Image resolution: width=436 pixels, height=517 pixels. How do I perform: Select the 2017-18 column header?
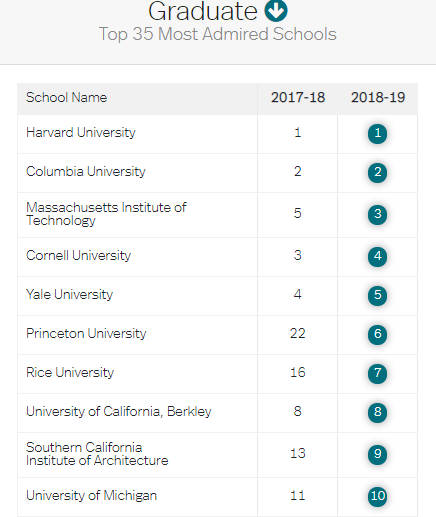click(x=298, y=98)
